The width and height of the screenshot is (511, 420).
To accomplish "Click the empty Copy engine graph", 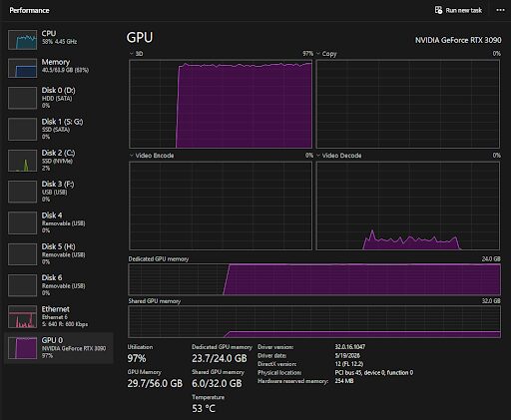I will [408, 104].
